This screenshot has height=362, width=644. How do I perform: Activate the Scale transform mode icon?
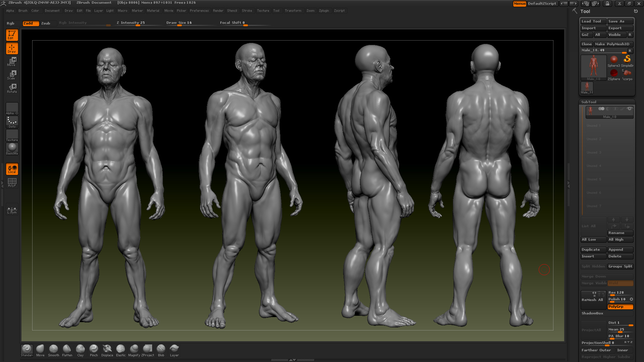click(12, 75)
